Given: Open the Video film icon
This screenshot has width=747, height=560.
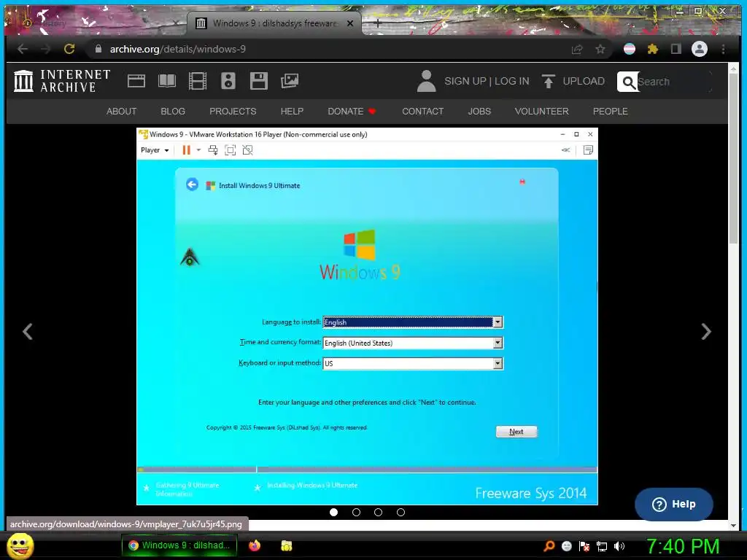Looking at the screenshot, I should pos(197,81).
